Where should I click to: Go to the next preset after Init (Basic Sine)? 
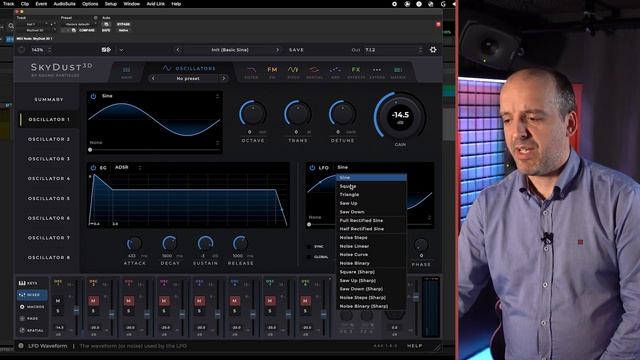coord(278,50)
